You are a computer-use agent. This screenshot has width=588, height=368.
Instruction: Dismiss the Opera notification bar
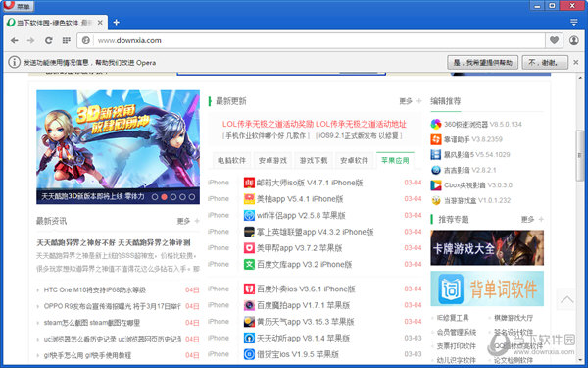(x=576, y=63)
